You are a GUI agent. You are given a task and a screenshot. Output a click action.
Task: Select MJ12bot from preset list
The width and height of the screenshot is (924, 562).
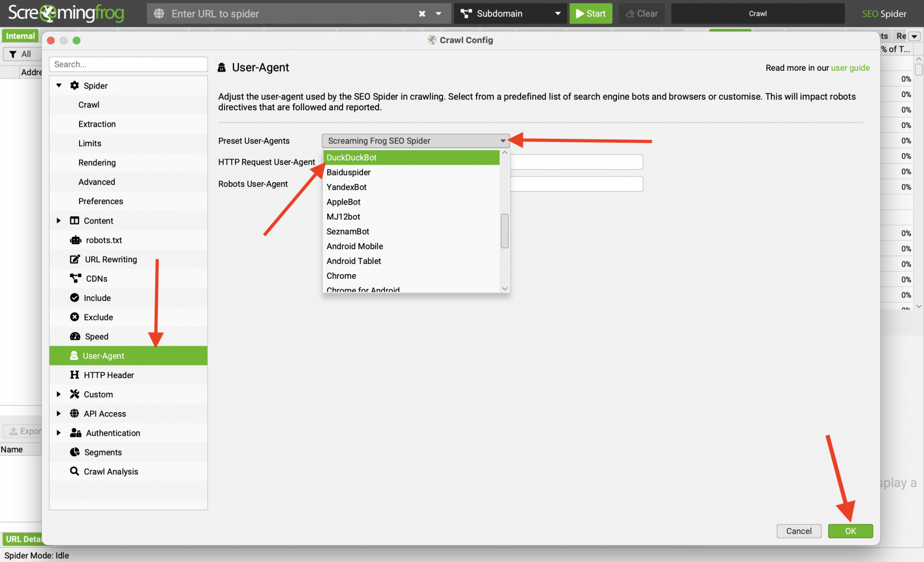(411, 217)
